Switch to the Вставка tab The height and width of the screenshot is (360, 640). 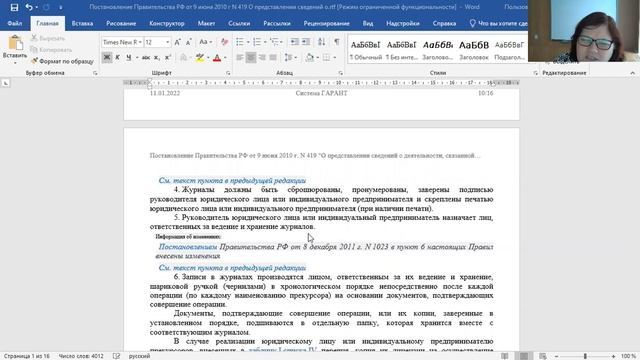click(82, 23)
